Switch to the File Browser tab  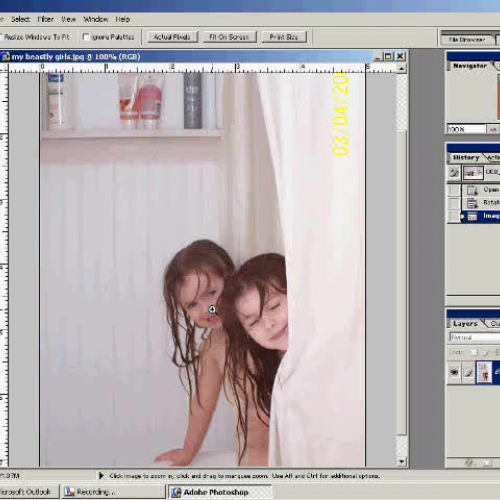[467, 40]
